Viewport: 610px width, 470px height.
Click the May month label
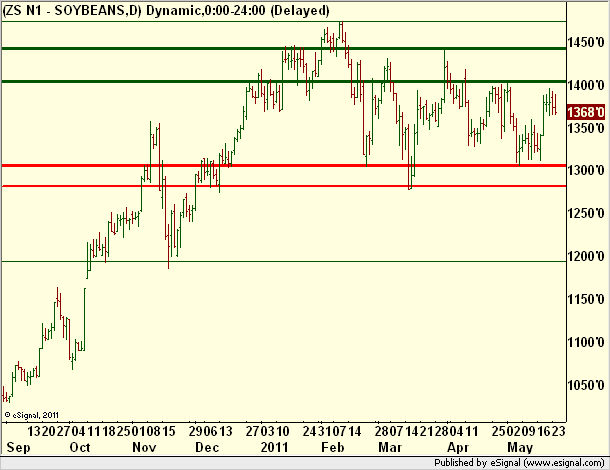520,447
